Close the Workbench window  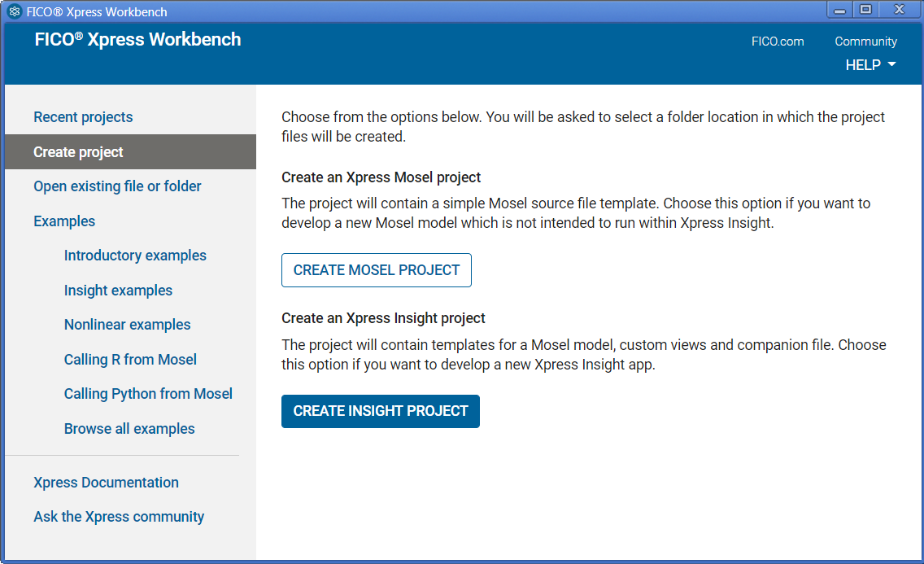[x=900, y=10]
